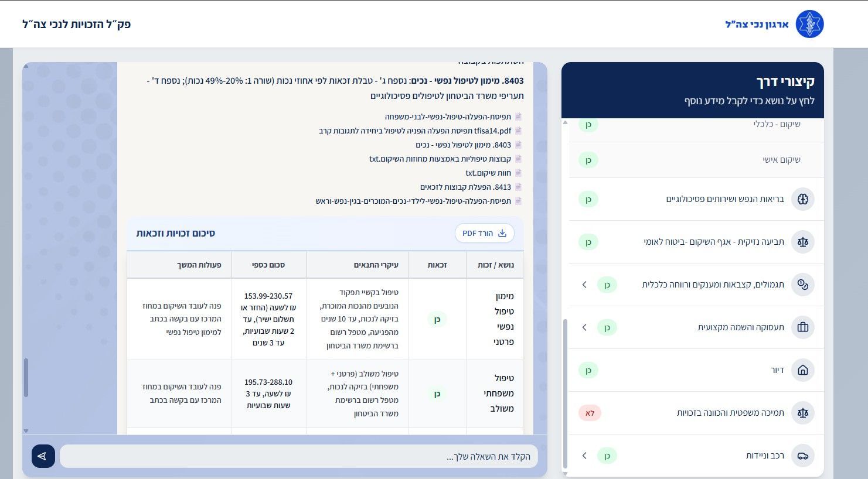Click the briefcase icon for תעסוקה והשמה מקצועית
Screen dimensions: 868x479
pos(803,327)
